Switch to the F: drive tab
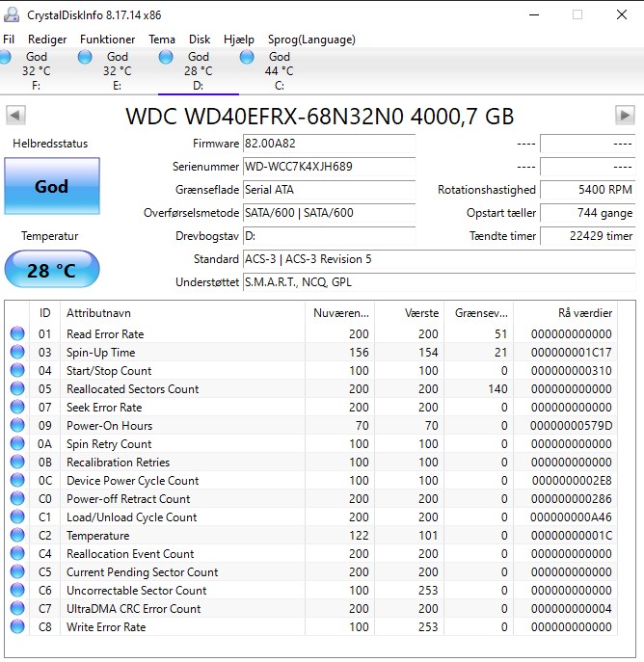 [x=36, y=71]
